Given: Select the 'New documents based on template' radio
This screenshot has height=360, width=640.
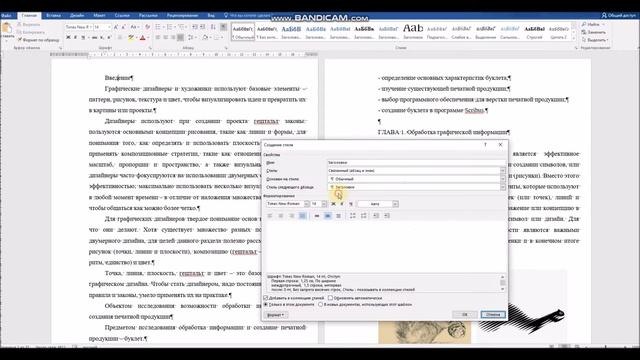Looking at the screenshot, I should pos(320,304).
